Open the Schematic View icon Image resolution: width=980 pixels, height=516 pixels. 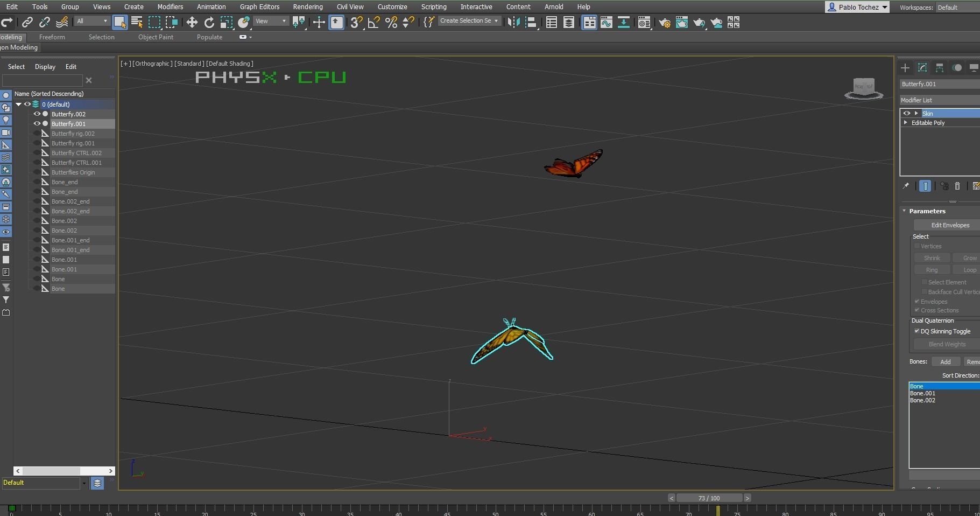[624, 22]
